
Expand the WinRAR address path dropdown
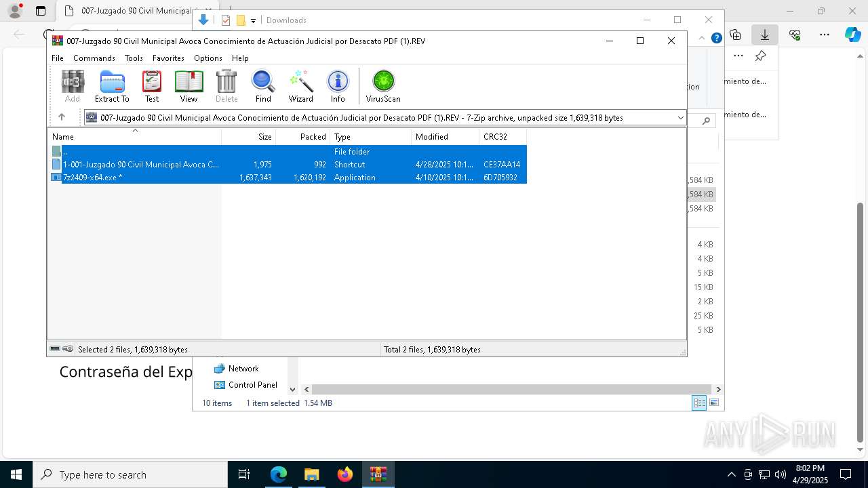pyautogui.click(x=680, y=117)
